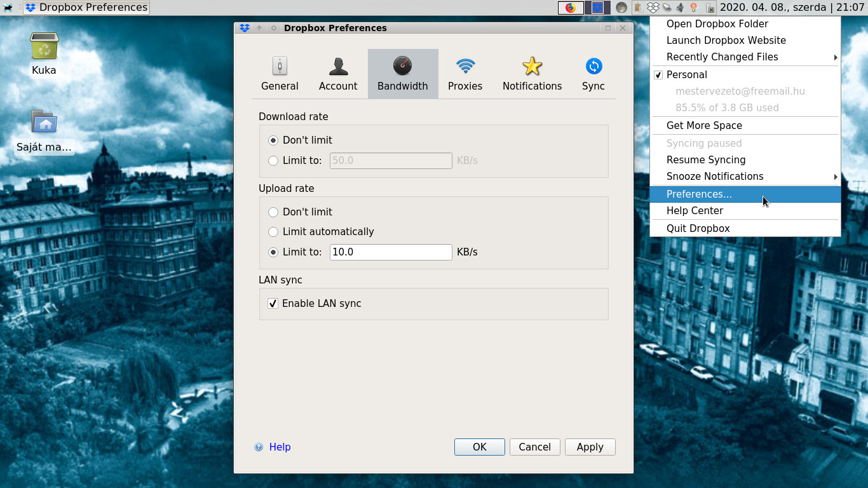Click the circle sticky button in title bar
This screenshot has width=868, height=488.
click(274, 28)
